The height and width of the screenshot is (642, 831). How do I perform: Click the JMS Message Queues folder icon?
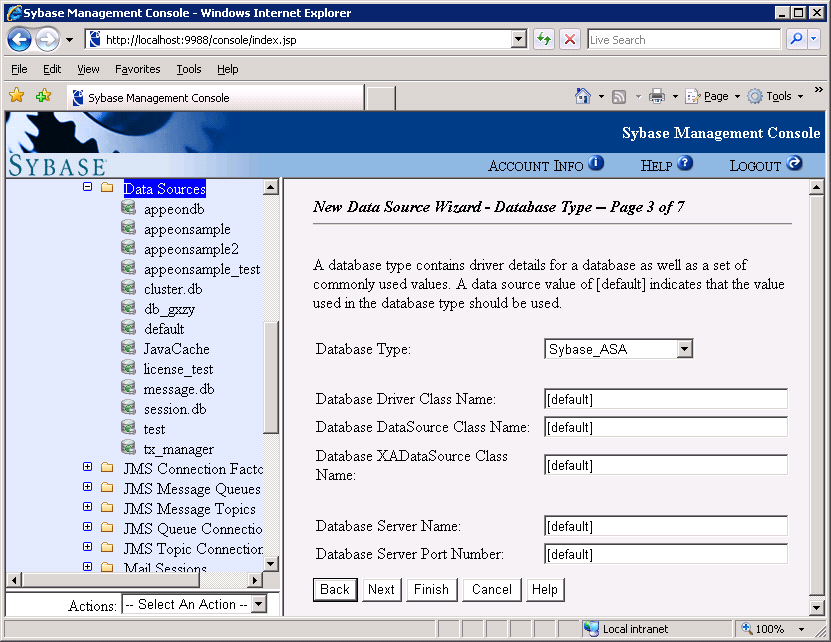107,487
